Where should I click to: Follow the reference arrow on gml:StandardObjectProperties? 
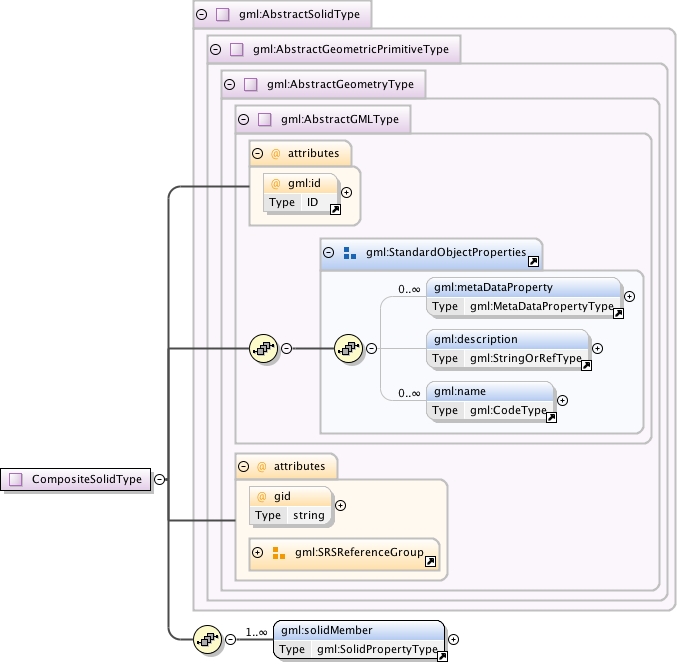pyautogui.click(x=533, y=261)
